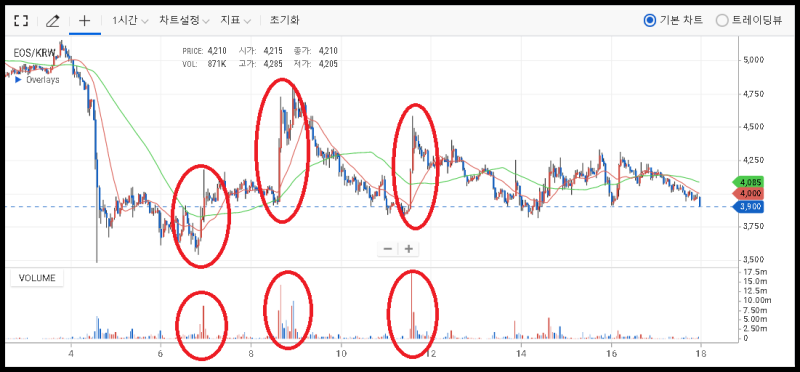800x372 pixels.
Task: Click the blue 3,900 current price tag
Action: [x=747, y=207]
